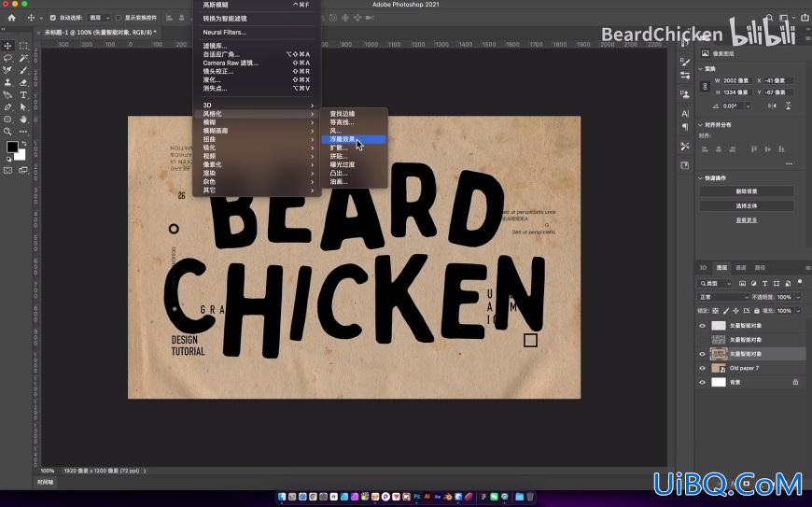Screen dimensions: 812x507
Task: Collapse the 对齐并分布 section
Action: pyautogui.click(x=701, y=125)
